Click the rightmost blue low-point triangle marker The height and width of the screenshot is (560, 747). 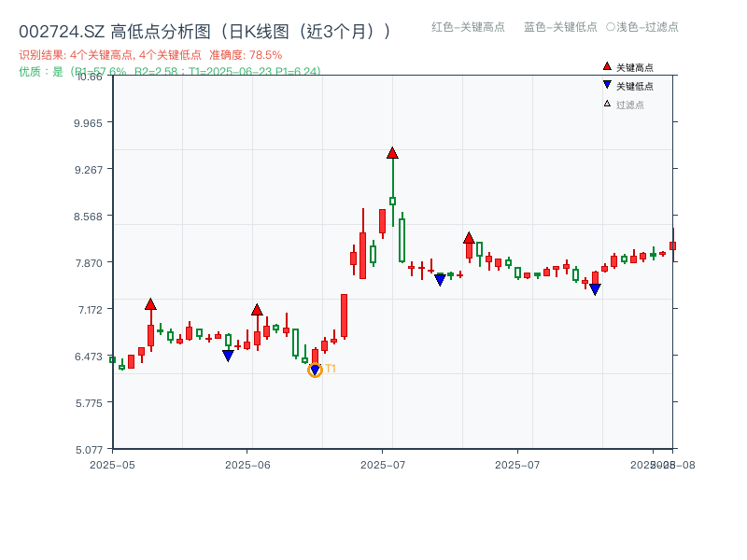point(595,289)
